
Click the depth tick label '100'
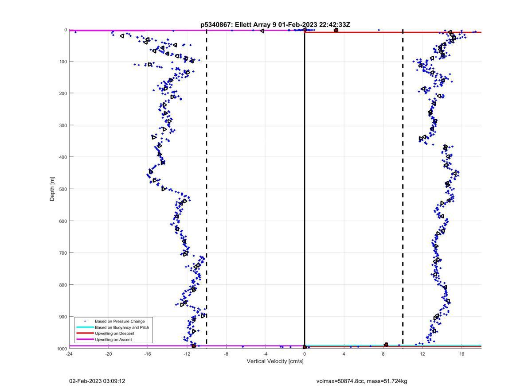[63, 62]
